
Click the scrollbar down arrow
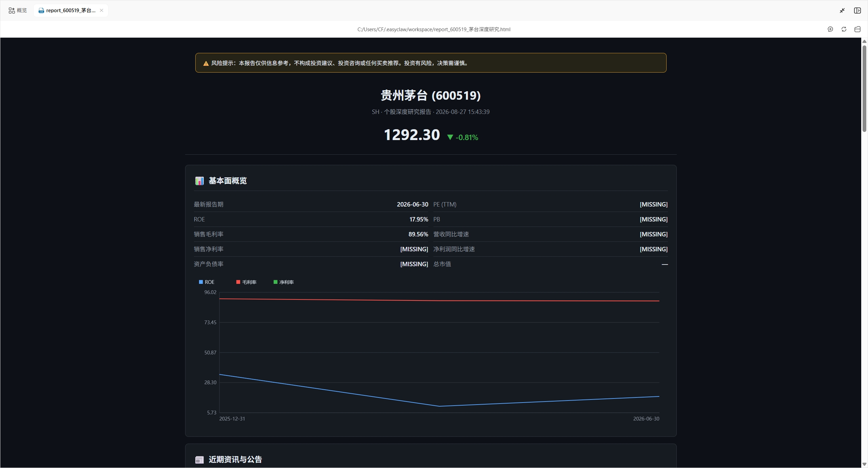click(x=864, y=464)
